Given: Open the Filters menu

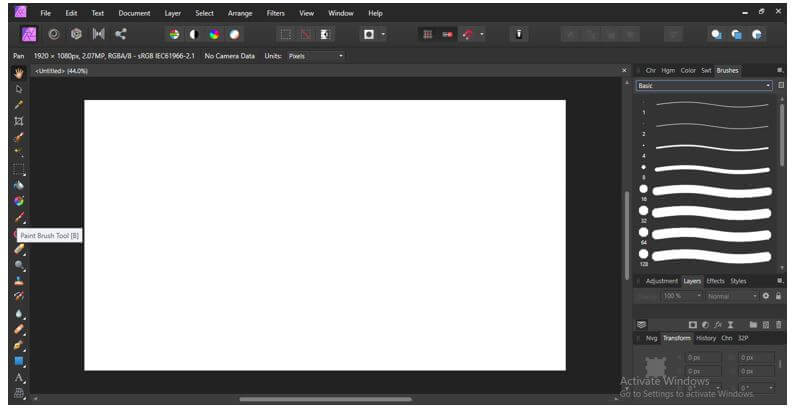Looking at the screenshot, I should click(276, 13).
